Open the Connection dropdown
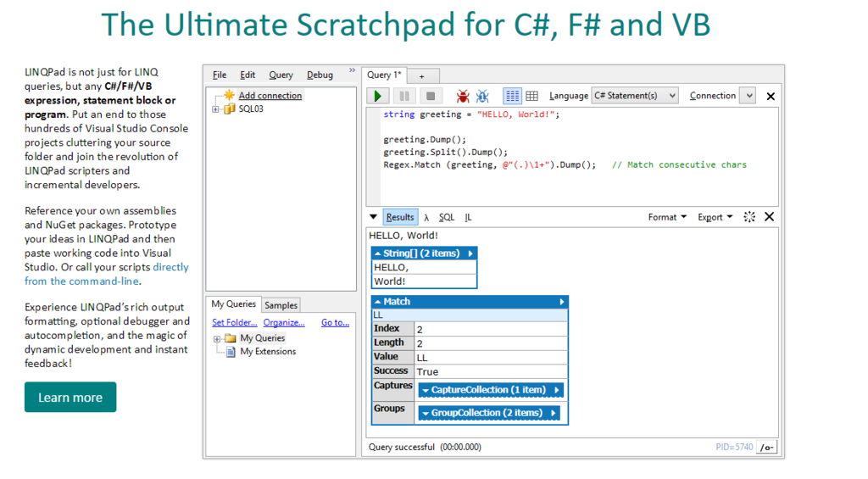The image size is (868, 479). pos(748,95)
